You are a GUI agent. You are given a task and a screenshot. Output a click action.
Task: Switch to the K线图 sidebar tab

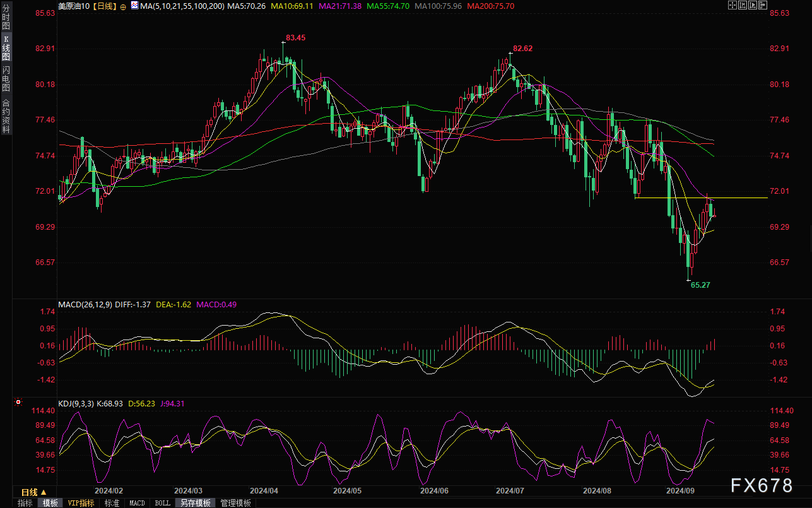pos(6,48)
